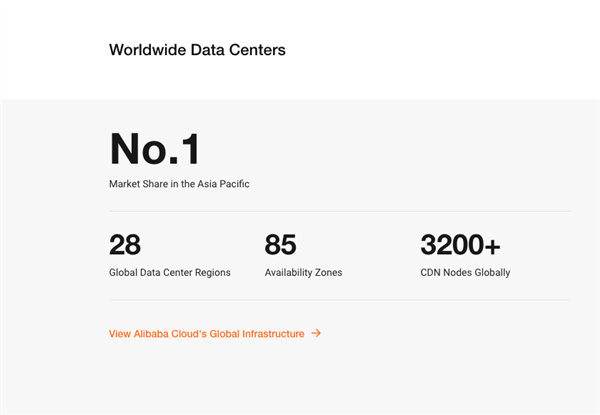Open View Alibaba Cloud's Global Infrastructure link

[206, 333]
